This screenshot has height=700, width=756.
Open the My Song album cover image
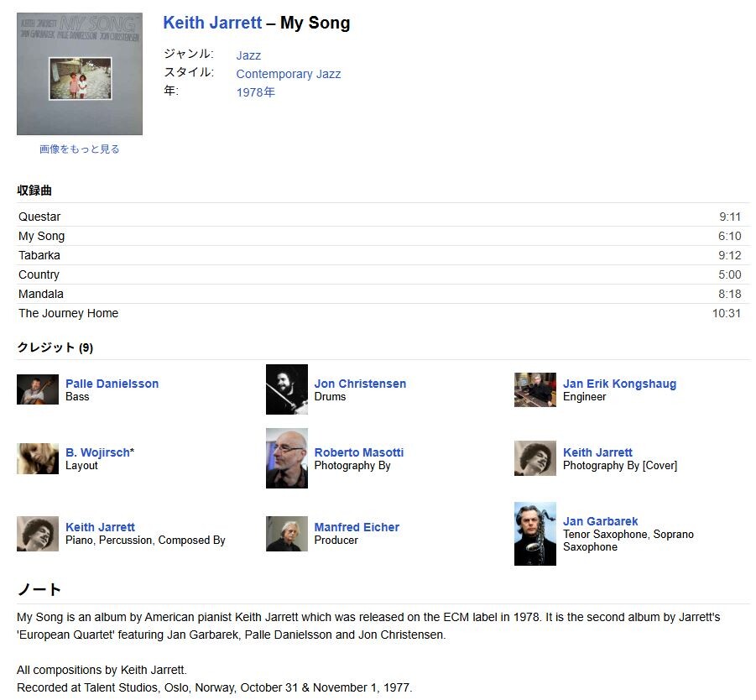pyautogui.click(x=80, y=74)
